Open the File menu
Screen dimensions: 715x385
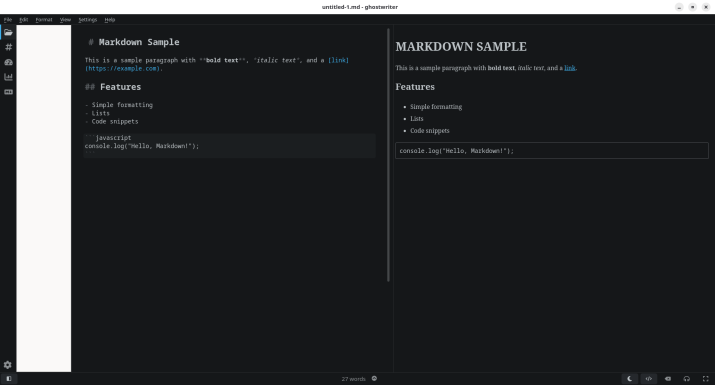click(x=8, y=20)
